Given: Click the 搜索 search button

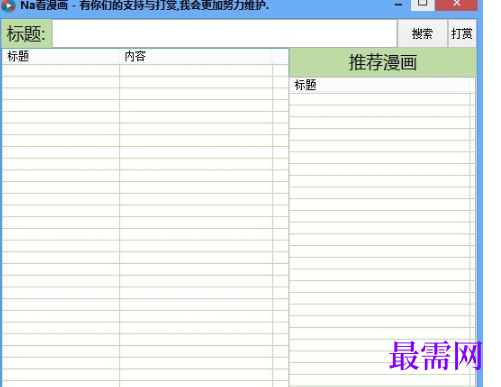Looking at the screenshot, I should point(422,33).
